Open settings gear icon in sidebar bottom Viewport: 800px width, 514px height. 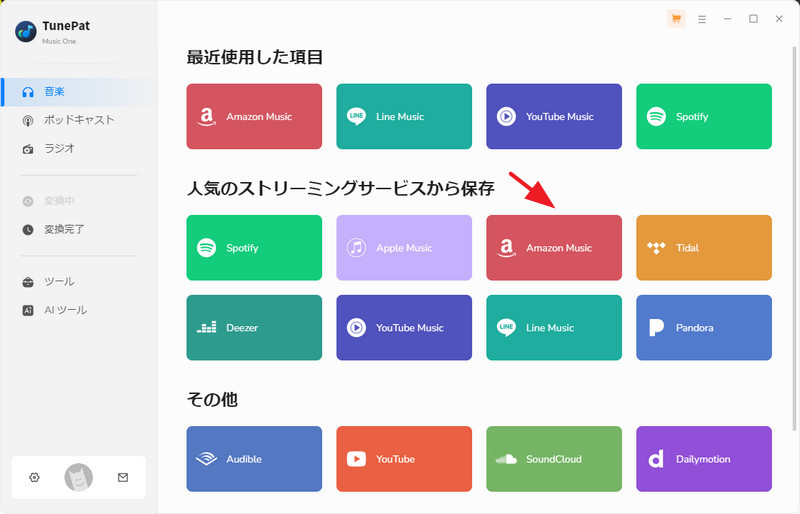point(34,477)
